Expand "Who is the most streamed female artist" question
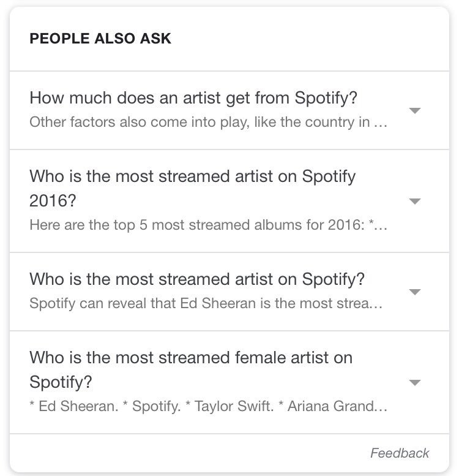Image resolution: width=459 pixels, height=476 pixels. [190, 358]
